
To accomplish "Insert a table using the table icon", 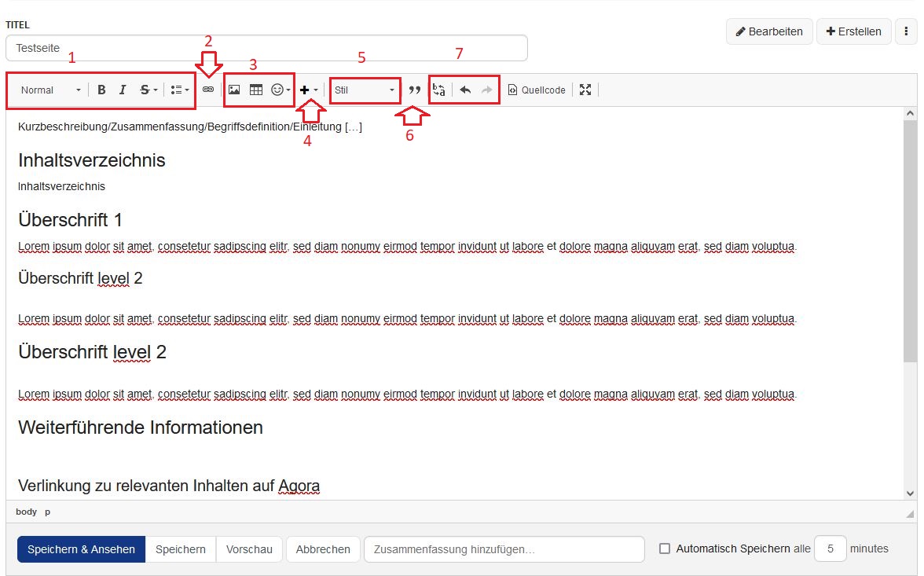I will click(256, 90).
